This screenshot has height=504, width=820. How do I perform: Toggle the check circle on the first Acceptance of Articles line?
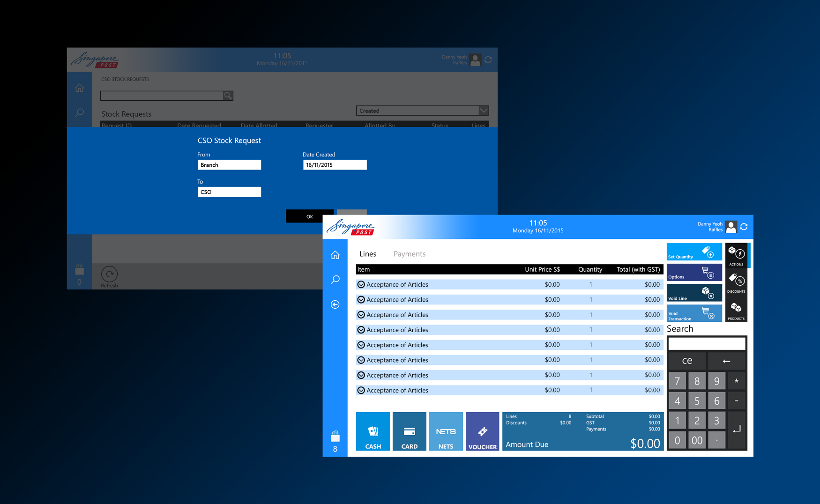[361, 284]
